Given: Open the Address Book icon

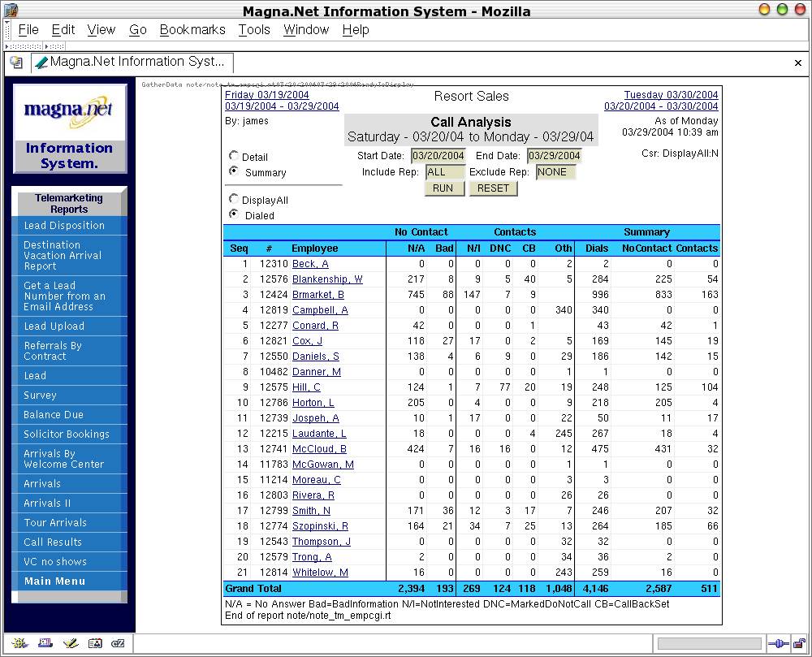Looking at the screenshot, I should click(x=96, y=642).
